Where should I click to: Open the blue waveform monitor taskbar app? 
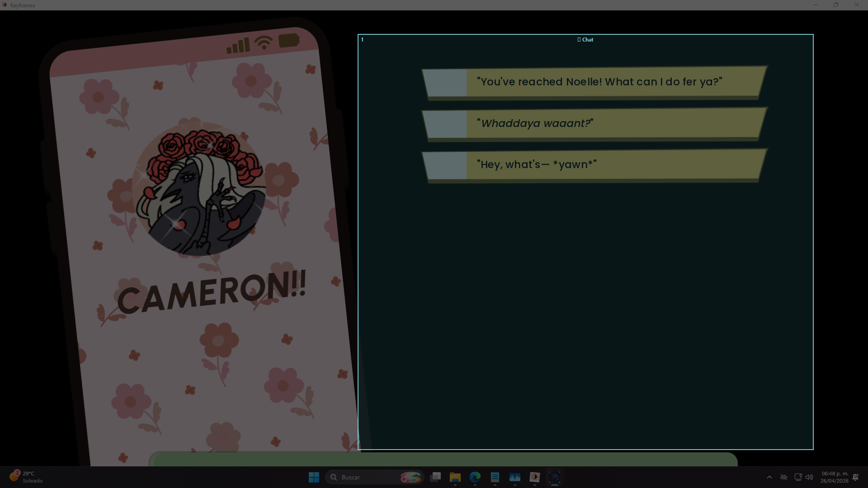(515, 477)
